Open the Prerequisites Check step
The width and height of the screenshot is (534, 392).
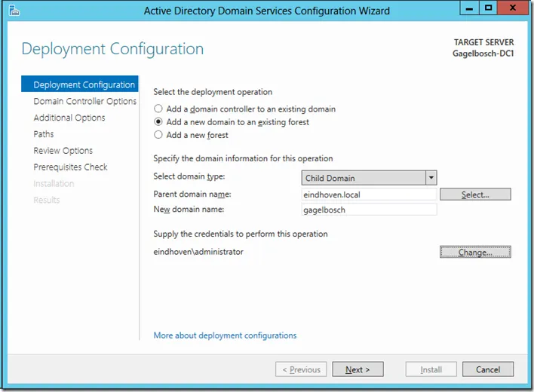tap(70, 167)
